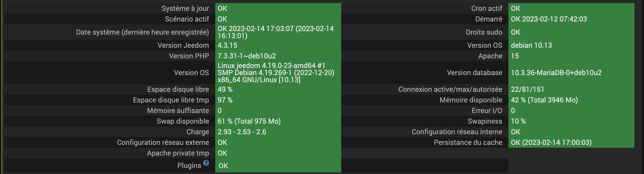The width and height of the screenshot is (644, 174).
Task: Click the Date système timestamp value
Action: pos(275,32)
